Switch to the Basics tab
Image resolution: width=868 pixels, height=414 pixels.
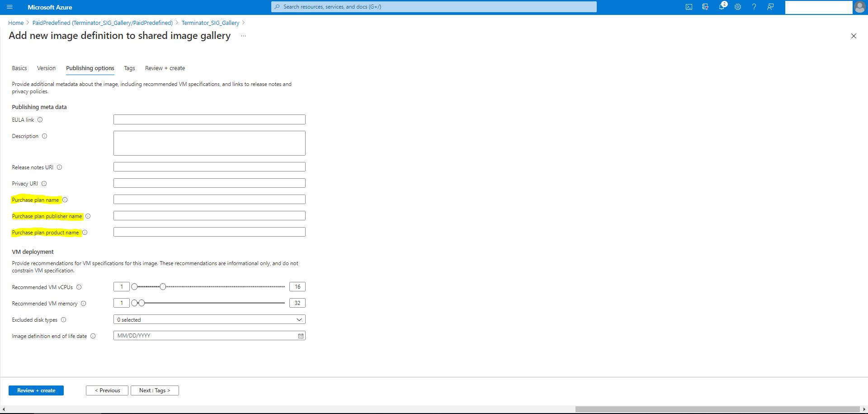point(19,68)
